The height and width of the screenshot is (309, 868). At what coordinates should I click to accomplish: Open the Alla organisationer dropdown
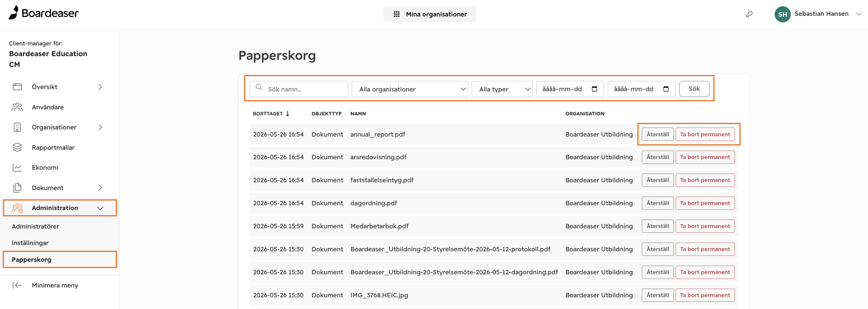[410, 89]
